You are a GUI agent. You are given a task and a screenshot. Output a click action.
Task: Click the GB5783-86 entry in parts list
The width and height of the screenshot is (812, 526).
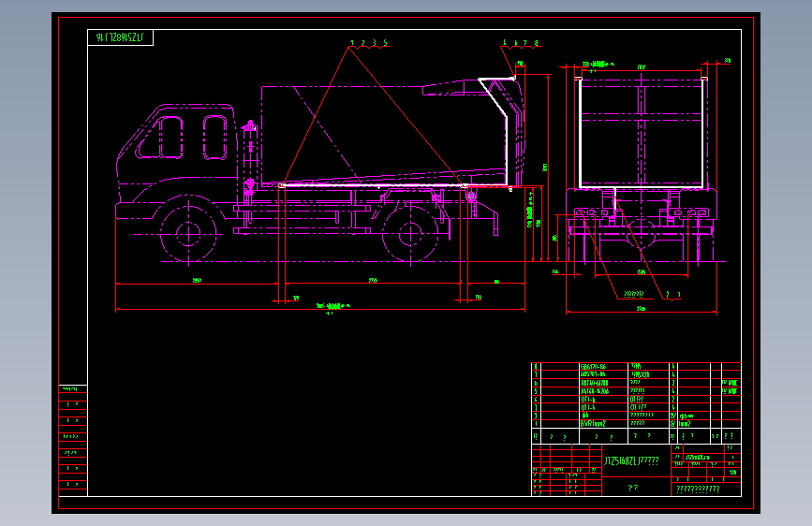point(593,374)
